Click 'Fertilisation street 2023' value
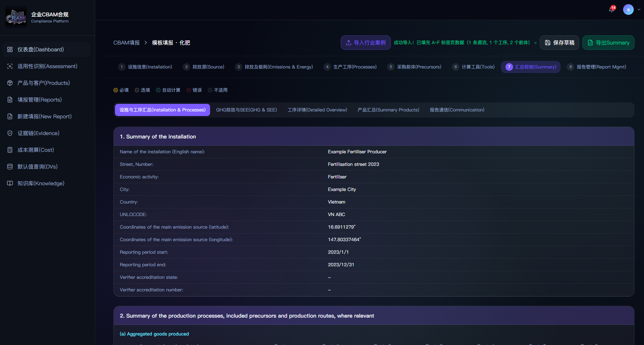This screenshot has width=644, height=345. [353, 164]
